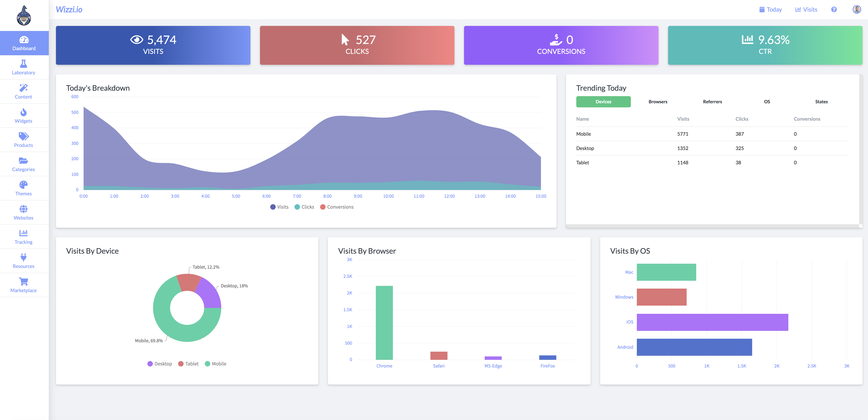The image size is (868, 420).
Task: Switch to the OS tab
Action: (767, 102)
